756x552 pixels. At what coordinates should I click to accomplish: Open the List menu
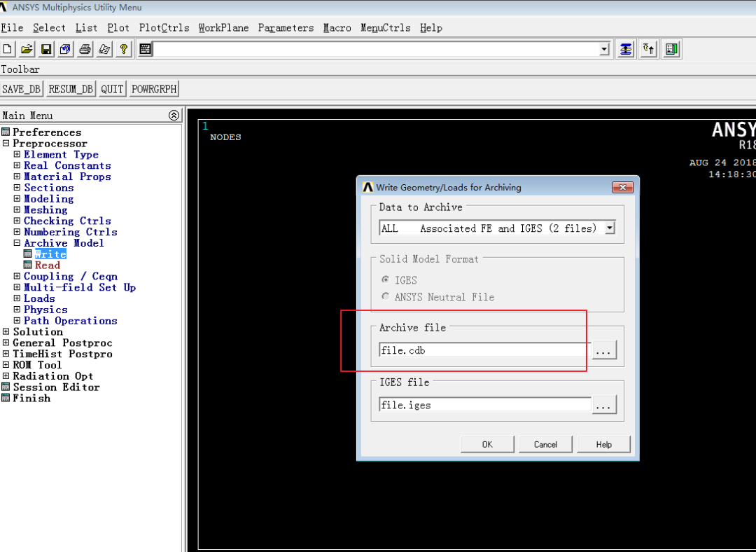(86, 28)
